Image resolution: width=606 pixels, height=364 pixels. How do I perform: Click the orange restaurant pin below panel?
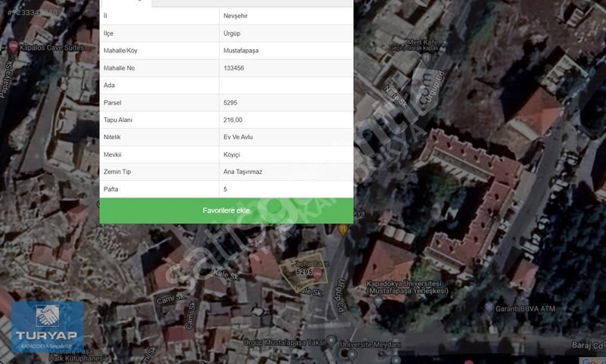click(x=344, y=229)
